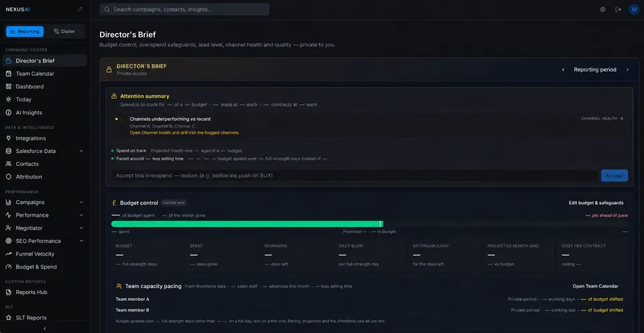Open the Channel Health link
The width and height of the screenshot is (644, 333).
(x=602, y=118)
